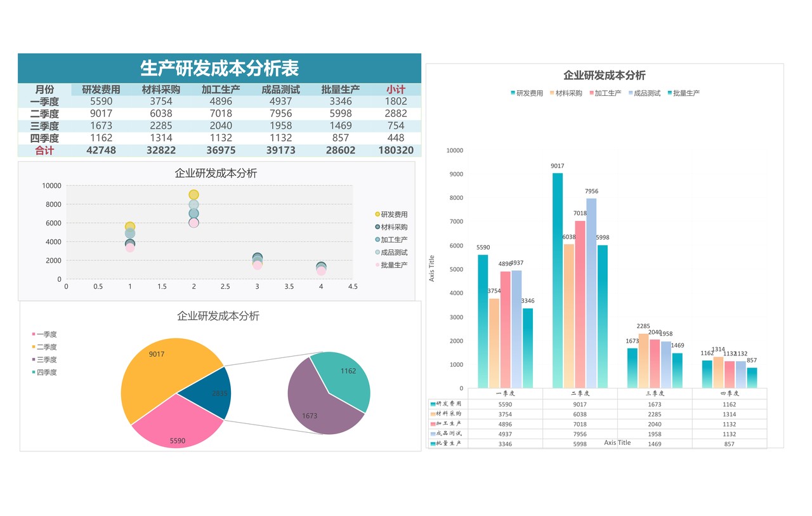Select the "三季度" row label in the top table

point(44,126)
